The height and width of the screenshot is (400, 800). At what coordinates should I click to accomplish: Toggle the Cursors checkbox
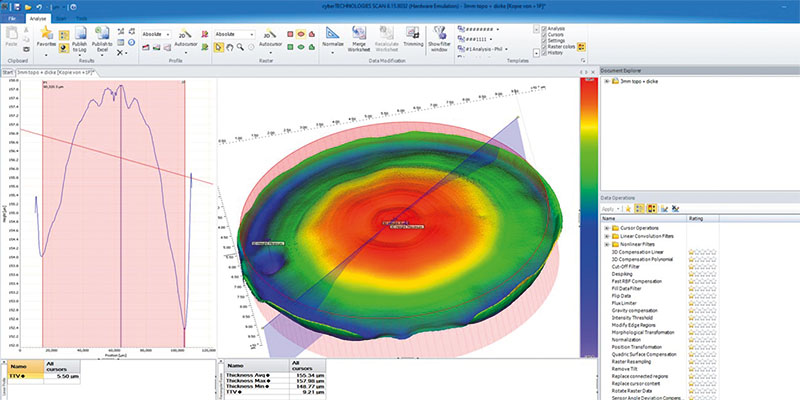[544, 35]
